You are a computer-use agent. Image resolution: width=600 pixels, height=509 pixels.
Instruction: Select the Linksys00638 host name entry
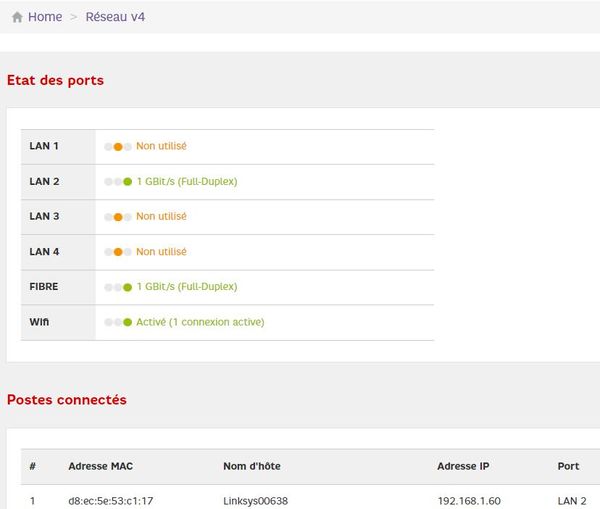pyautogui.click(x=257, y=499)
